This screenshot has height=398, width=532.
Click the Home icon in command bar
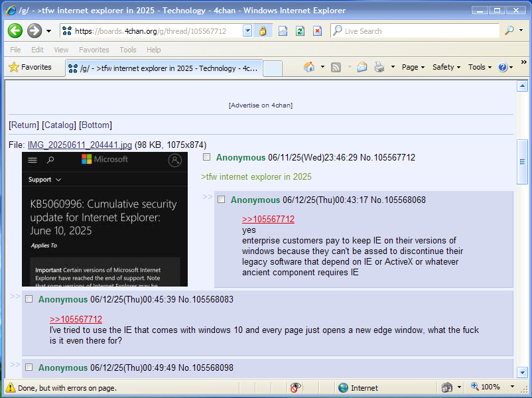[x=308, y=67]
